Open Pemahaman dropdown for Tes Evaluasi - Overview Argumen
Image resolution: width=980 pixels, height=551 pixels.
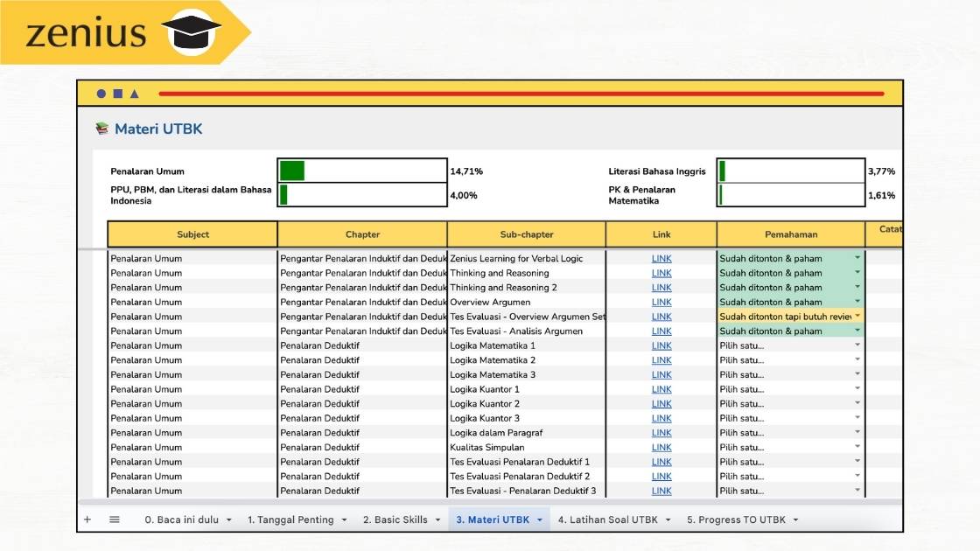pyautogui.click(x=857, y=316)
